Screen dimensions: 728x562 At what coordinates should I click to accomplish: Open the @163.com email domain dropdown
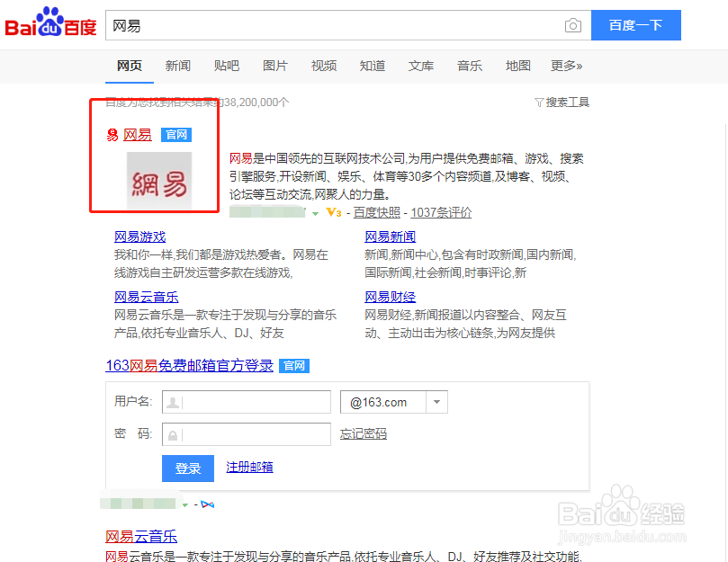click(x=436, y=402)
